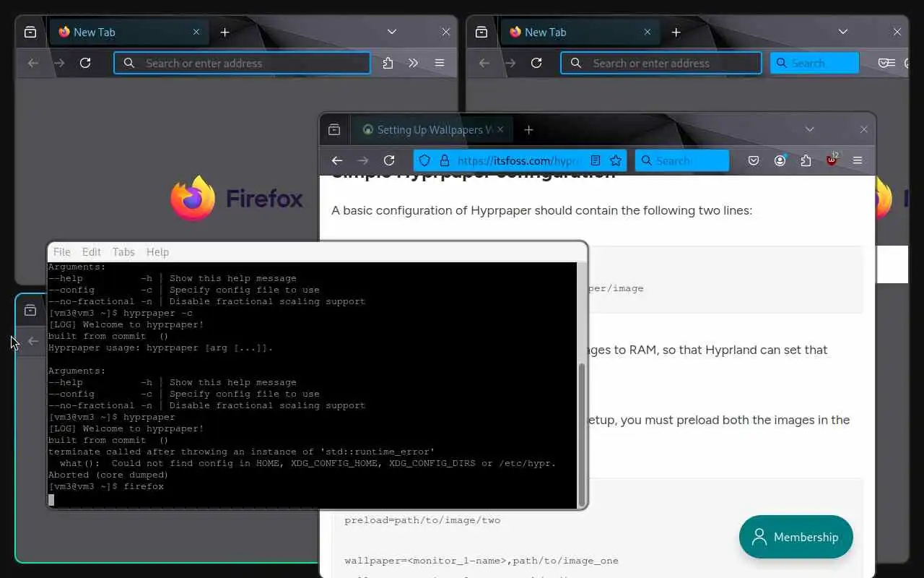Go back in the itsfoss window
This screenshot has height=578, width=924.
pyautogui.click(x=337, y=160)
